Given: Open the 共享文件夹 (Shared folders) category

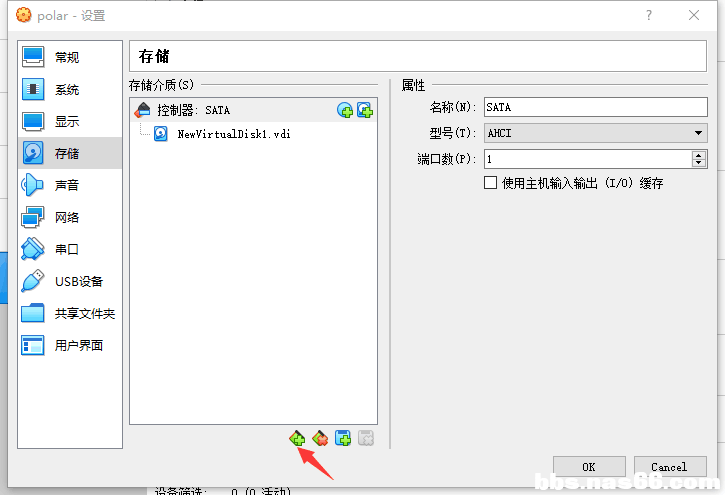Looking at the screenshot, I should pos(70,313).
